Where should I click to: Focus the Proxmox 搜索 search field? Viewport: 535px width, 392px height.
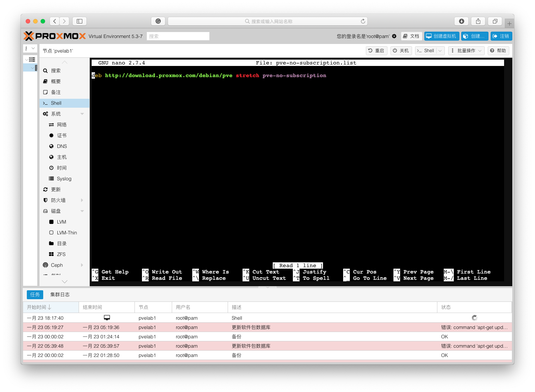tap(178, 36)
